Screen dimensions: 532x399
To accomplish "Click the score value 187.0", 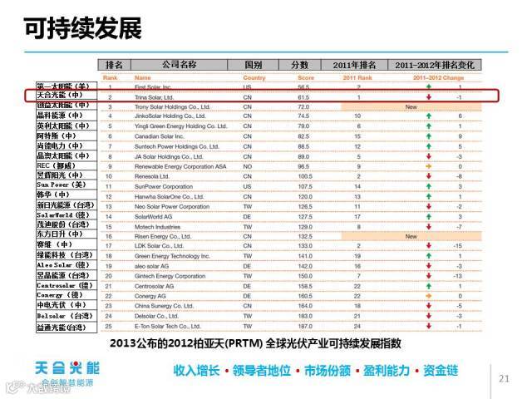I will [305, 326].
